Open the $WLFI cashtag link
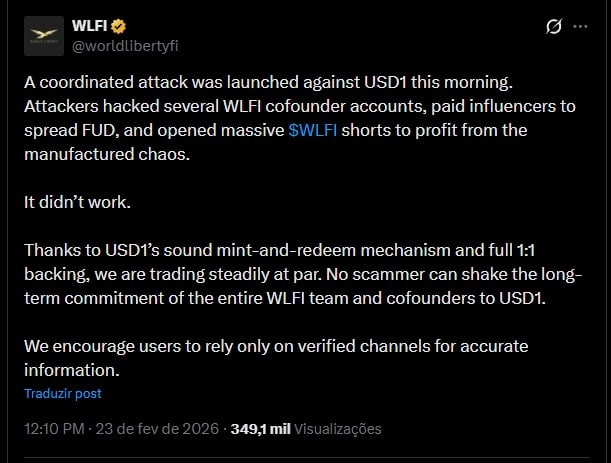Viewport: 611px width, 463px height. tap(312, 130)
